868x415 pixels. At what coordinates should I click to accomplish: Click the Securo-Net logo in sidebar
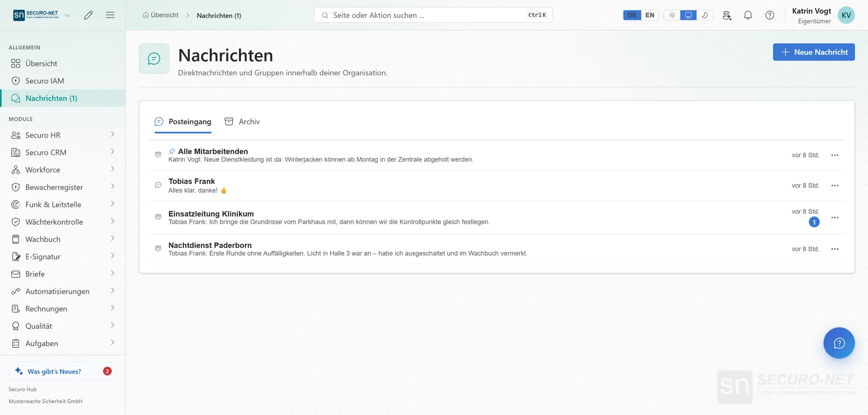tap(36, 15)
